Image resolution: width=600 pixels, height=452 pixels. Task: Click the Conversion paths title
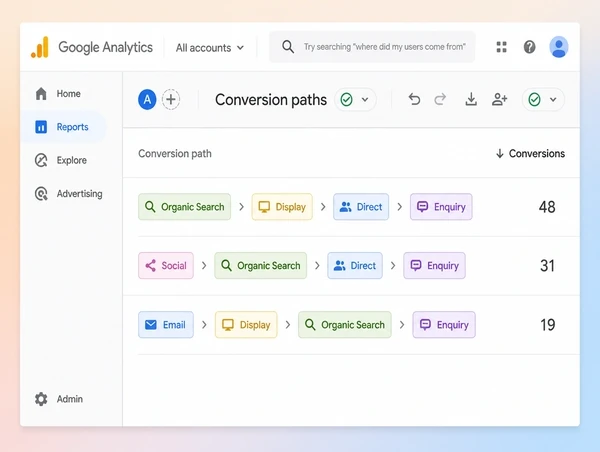(271, 100)
